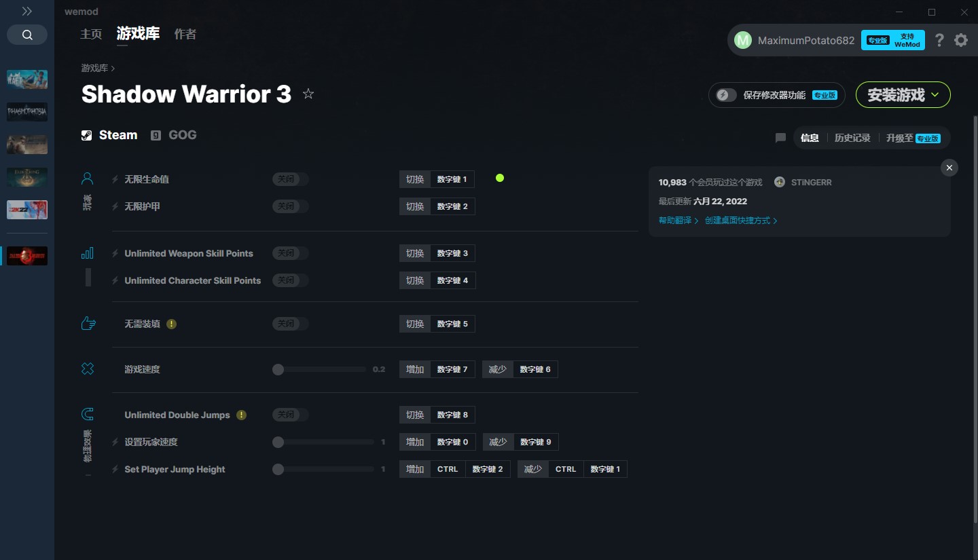Select the Steam platform tab
978x560 pixels.
pyautogui.click(x=109, y=135)
